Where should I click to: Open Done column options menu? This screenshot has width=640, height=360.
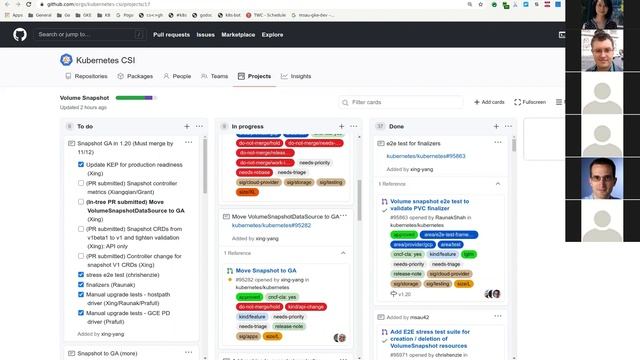(x=508, y=127)
